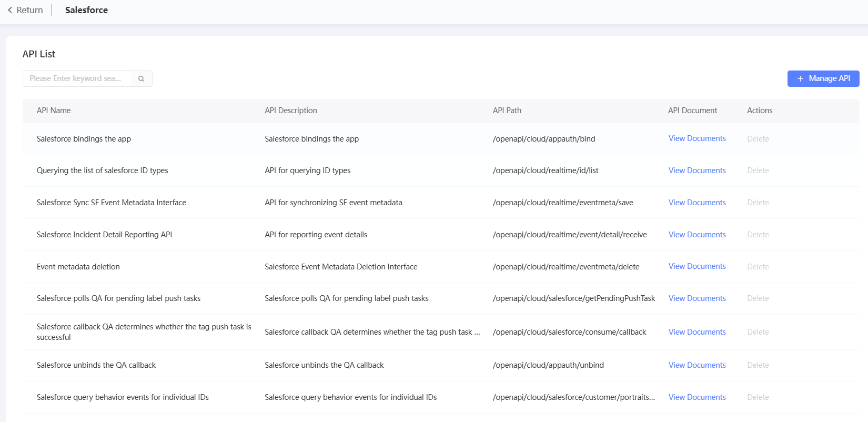Click the search magnifier icon
868x422 pixels.
141,78
